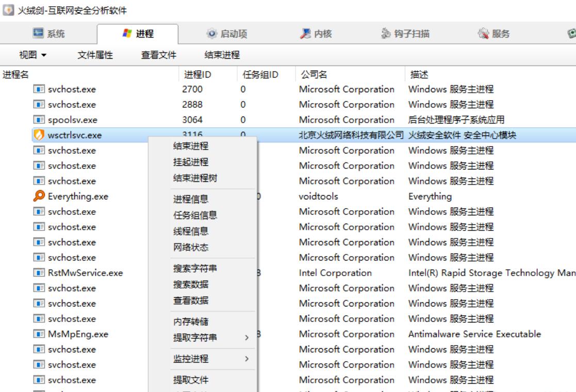Click process ID 3064 cell
This screenshot has width=576, height=392.
[192, 120]
